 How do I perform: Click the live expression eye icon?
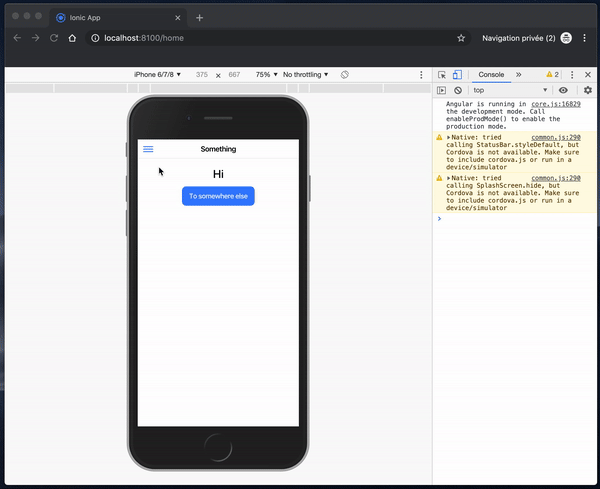(x=563, y=90)
